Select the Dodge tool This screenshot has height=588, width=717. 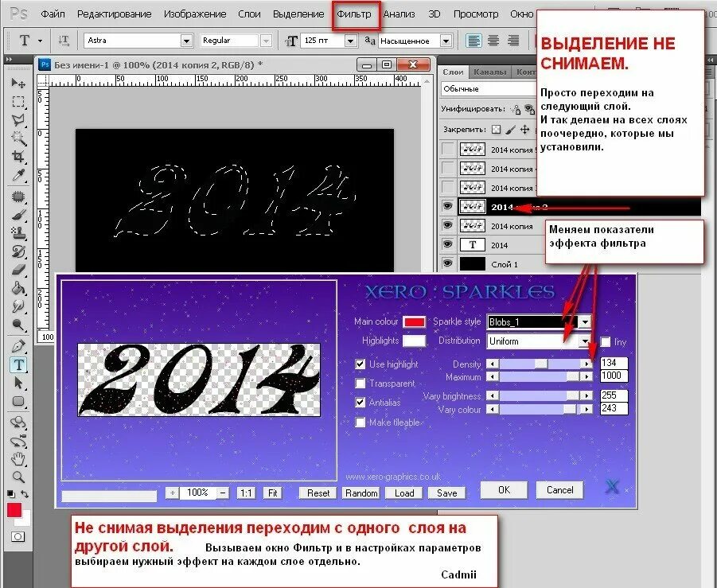(18, 325)
